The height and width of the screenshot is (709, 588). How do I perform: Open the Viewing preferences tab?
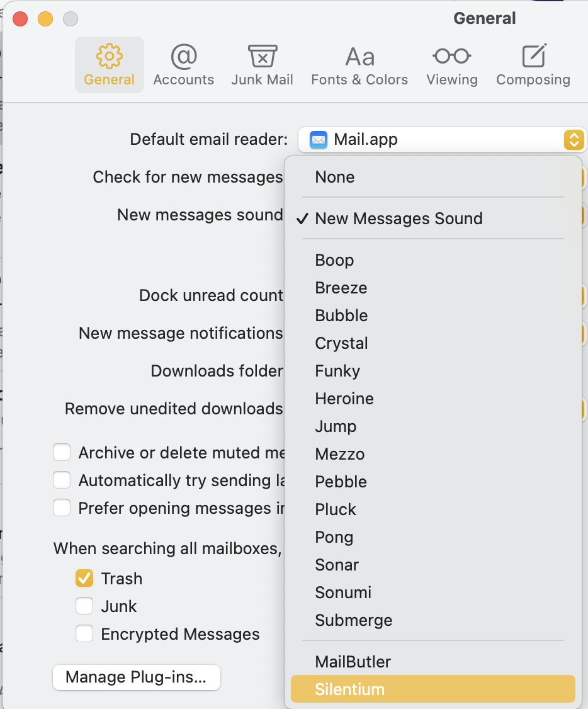pyautogui.click(x=452, y=65)
